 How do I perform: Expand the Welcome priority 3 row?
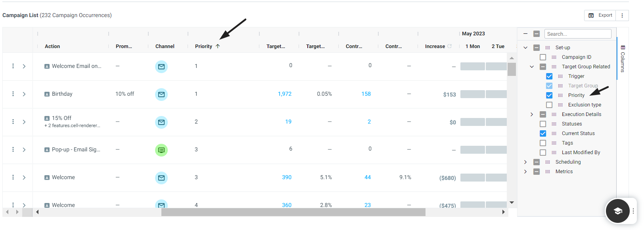(x=24, y=178)
